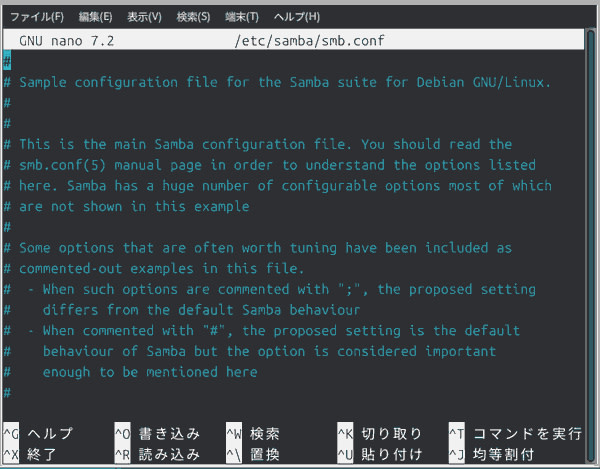The width and height of the screenshot is (600, 469).
Task: Open the ファイル(F) menu
Action: (37, 17)
